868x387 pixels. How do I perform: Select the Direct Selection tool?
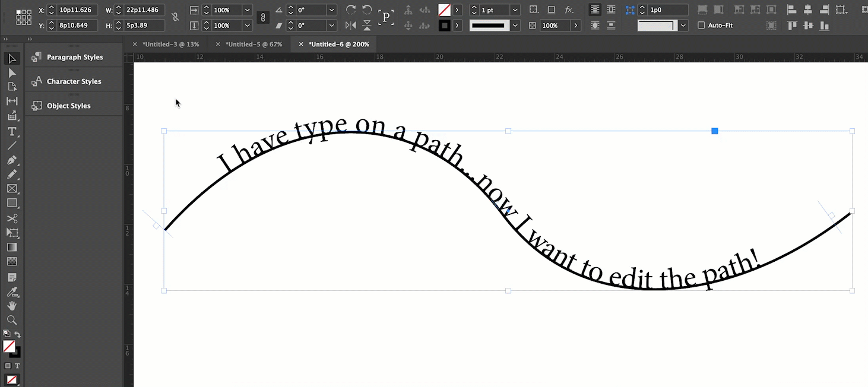click(12, 73)
